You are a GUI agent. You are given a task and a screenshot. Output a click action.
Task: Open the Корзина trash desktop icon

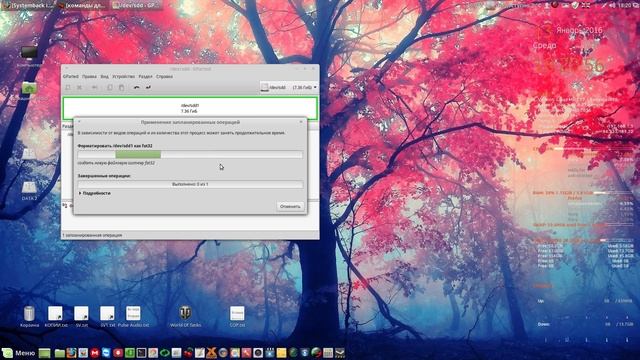(x=29, y=317)
